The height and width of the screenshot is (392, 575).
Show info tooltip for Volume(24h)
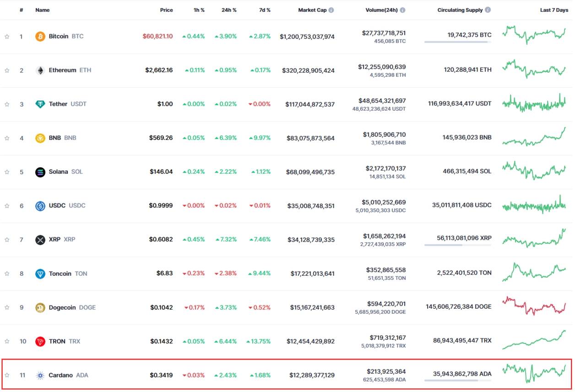click(x=402, y=10)
